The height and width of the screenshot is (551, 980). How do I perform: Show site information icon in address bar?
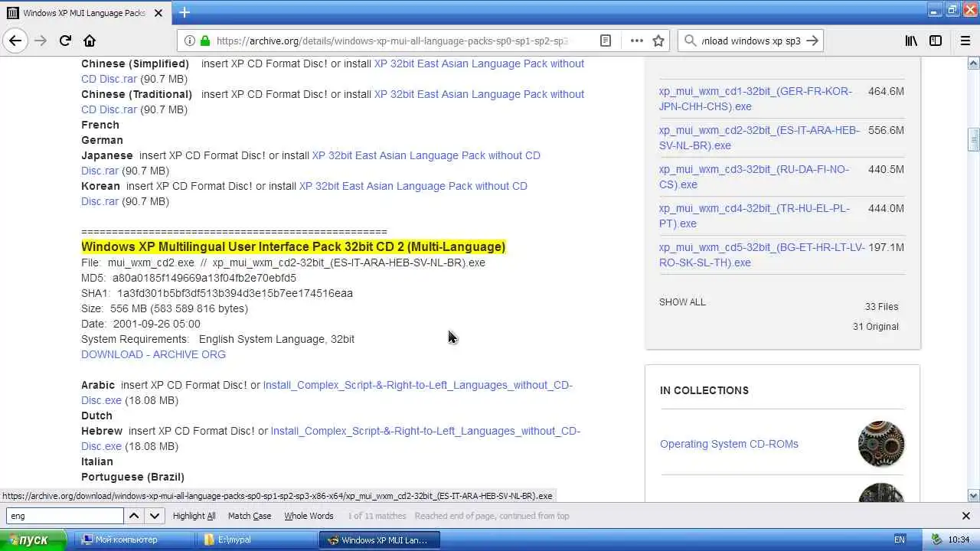tap(189, 41)
